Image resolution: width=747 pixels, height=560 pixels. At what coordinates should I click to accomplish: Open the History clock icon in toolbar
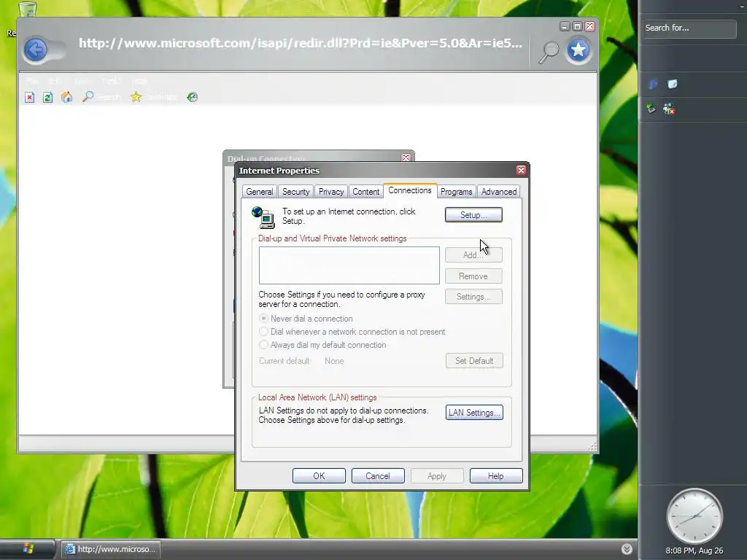coord(193,97)
